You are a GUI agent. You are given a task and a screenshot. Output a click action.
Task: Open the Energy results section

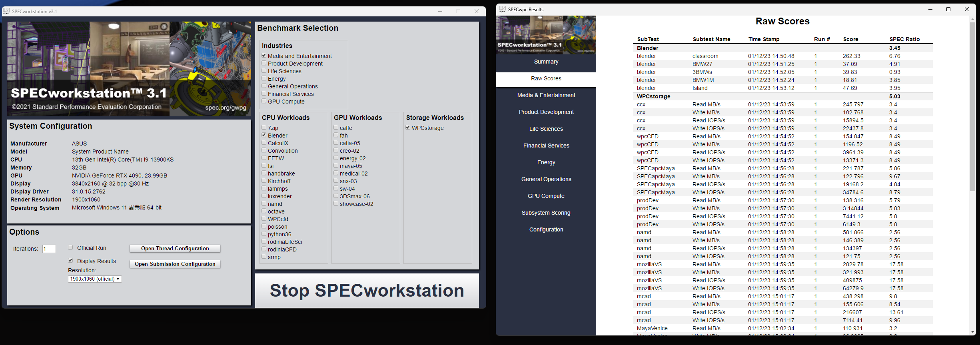tap(546, 163)
